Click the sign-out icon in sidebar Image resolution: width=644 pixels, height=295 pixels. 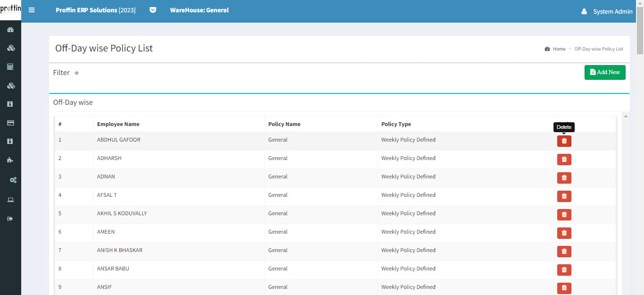[10, 219]
